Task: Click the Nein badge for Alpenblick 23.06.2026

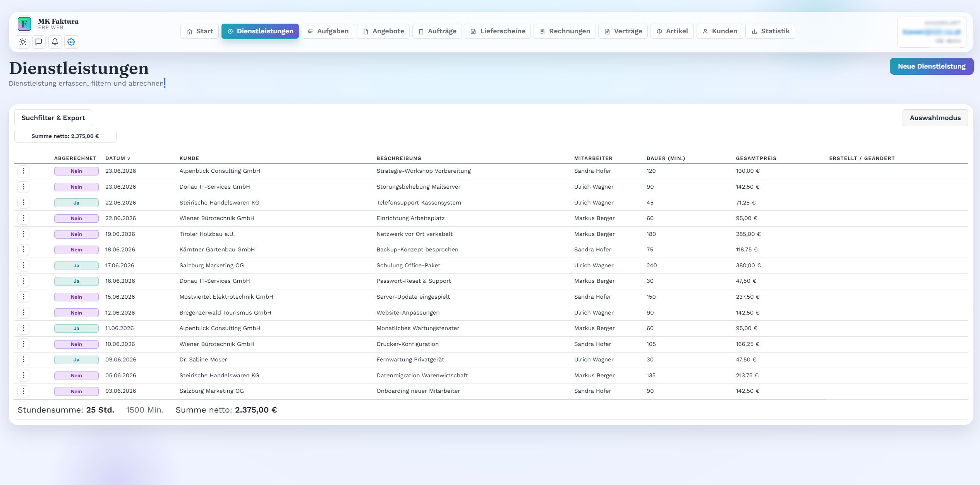Action: (76, 171)
